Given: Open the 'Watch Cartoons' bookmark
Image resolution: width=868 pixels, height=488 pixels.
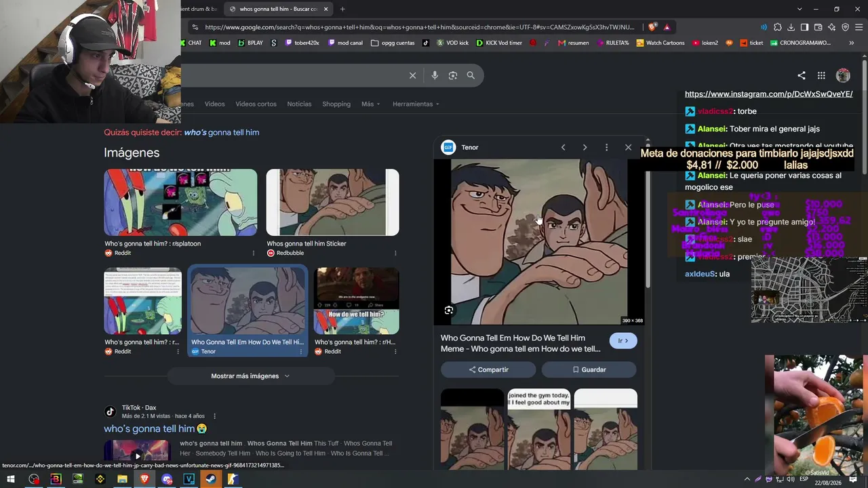Looking at the screenshot, I should 660,43.
